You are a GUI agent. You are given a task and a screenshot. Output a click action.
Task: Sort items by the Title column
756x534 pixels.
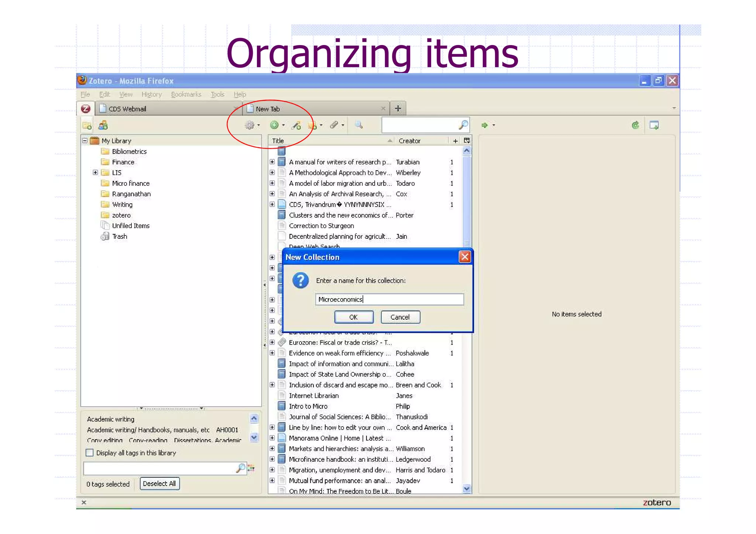click(331, 141)
